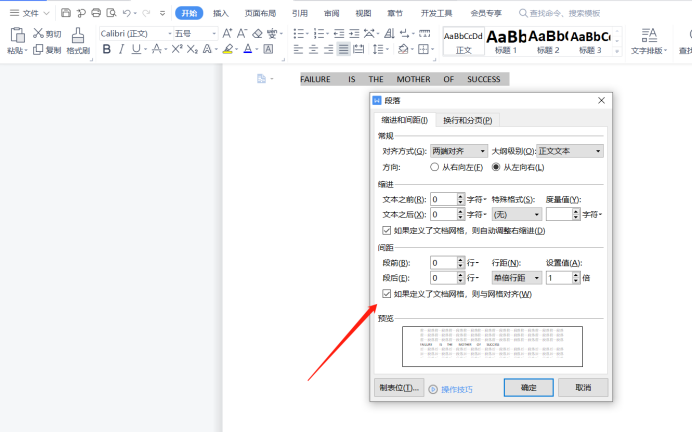This screenshot has width=693, height=433.
Task: Open the 插入 ribbon tab
Action: pos(221,13)
